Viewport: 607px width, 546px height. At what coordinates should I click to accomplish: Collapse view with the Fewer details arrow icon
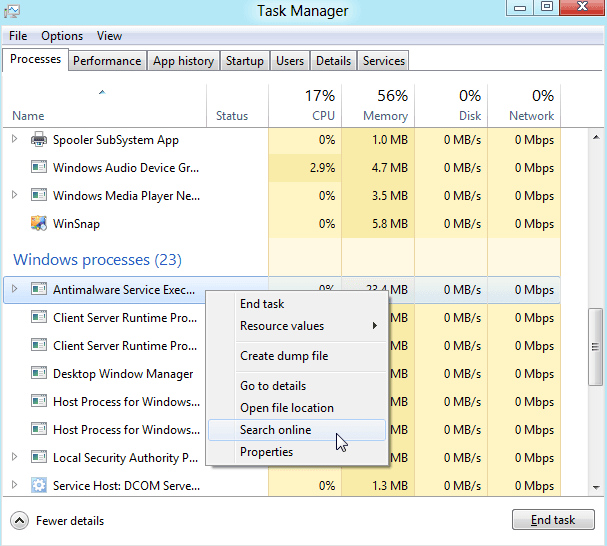[19, 521]
